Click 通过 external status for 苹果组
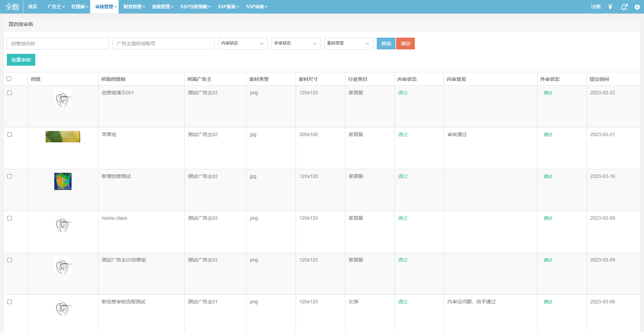 (548, 134)
